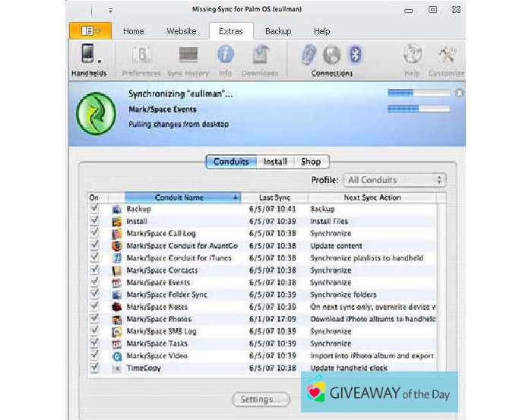Click the Handhelds device icon

point(87,54)
